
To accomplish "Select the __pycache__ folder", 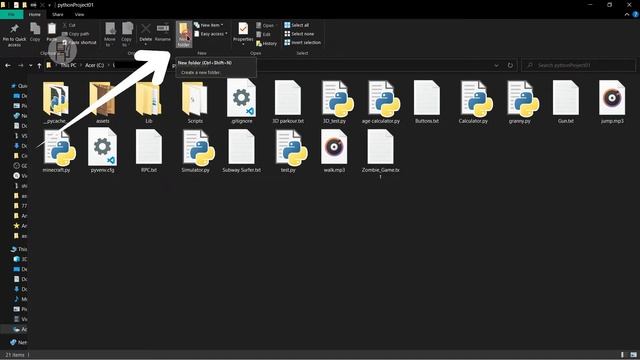I will 56,103.
